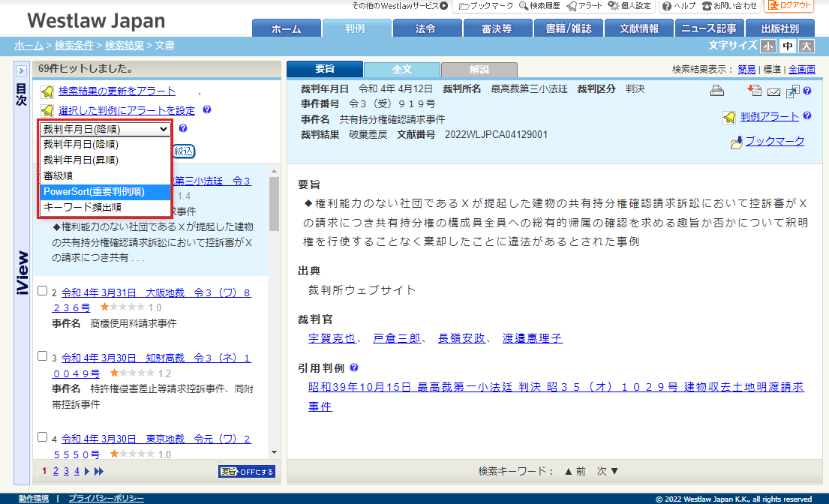Click the bell icon beside 選択した判例にアラートを設定
The height and width of the screenshot is (504, 829).
[x=47, y=110]
